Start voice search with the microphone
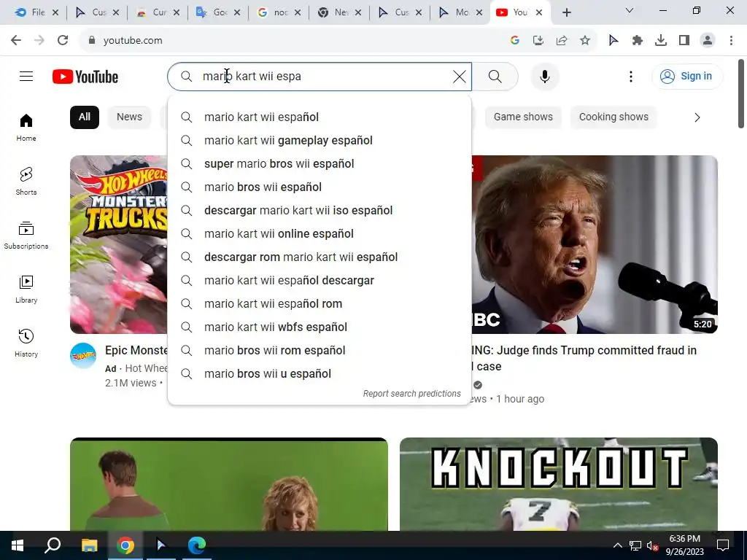The height and width of the screenshot is (560, 747). click(x=544, y=76)
